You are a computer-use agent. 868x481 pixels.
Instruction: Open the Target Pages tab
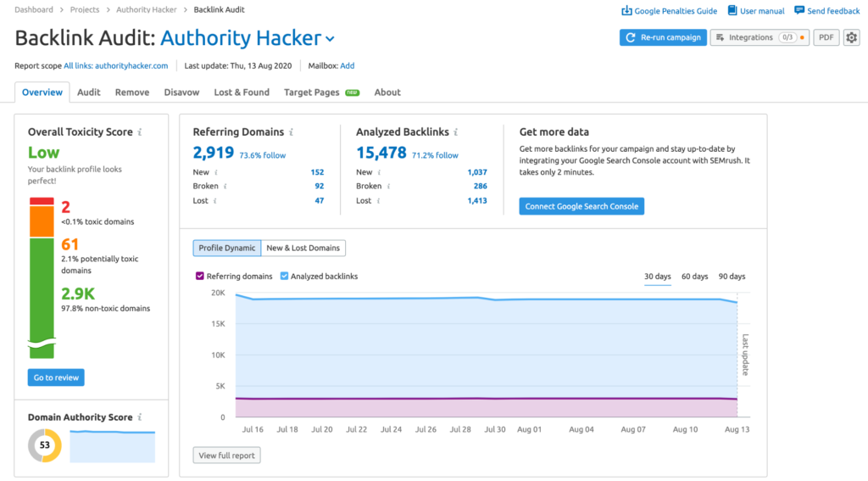[x=312, y=92]
